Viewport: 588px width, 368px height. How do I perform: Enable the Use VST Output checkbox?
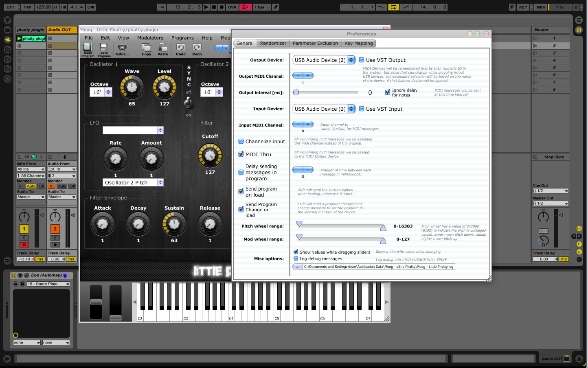(362, 60)
